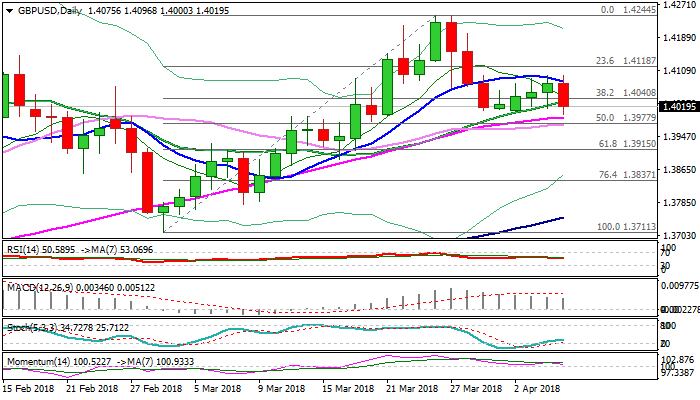
Task: Click the 15 Feb 2018 date on time axis
Action: pos(27,388)
